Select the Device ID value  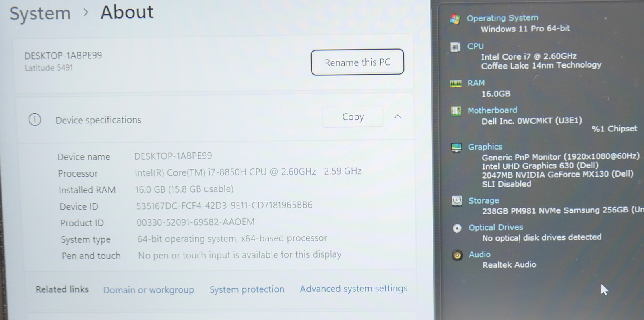224,206
